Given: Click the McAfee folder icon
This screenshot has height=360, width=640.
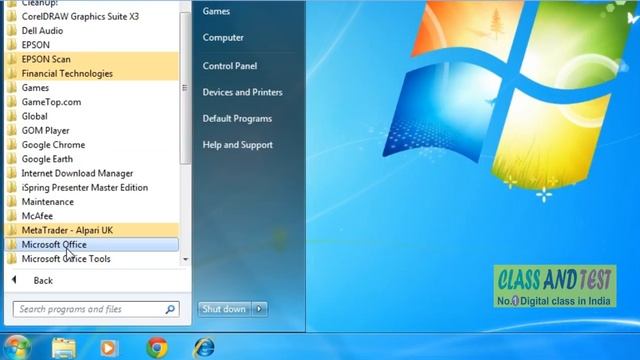Looking at the screenshot, I should click(12, 216).
